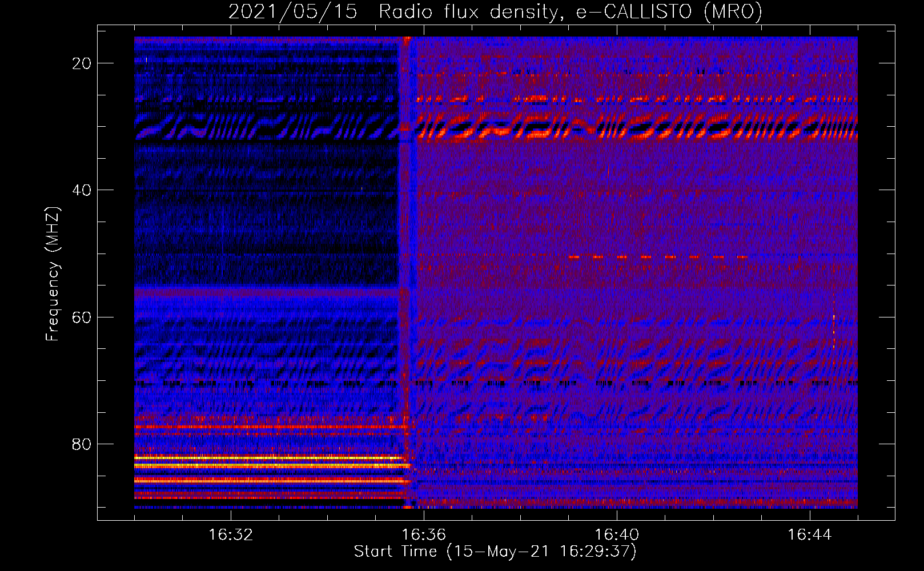
Task: Click the "20" frequency tick label
Action: (x=82, y=63)
